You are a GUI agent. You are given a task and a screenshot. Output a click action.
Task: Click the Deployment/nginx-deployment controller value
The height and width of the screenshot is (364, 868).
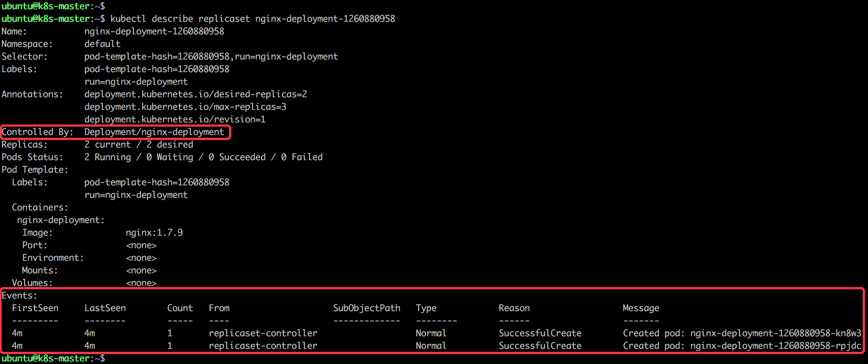154,132
